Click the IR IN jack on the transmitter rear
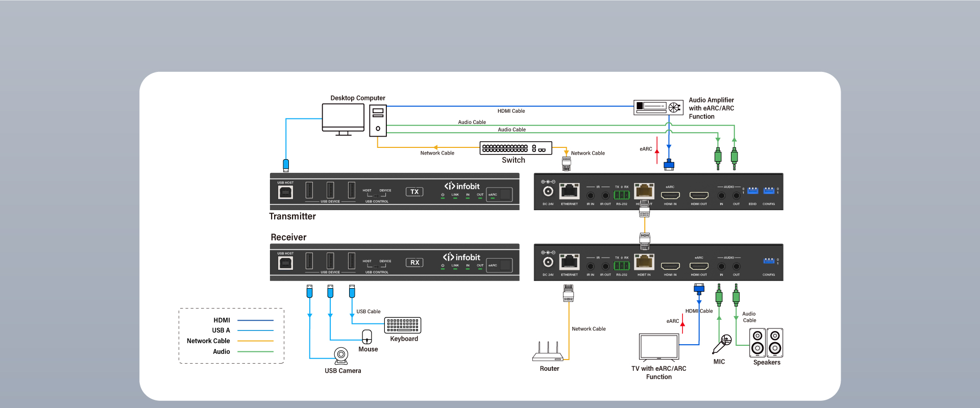The width and height of the screenshot is (980, 408). coord(590,195)
